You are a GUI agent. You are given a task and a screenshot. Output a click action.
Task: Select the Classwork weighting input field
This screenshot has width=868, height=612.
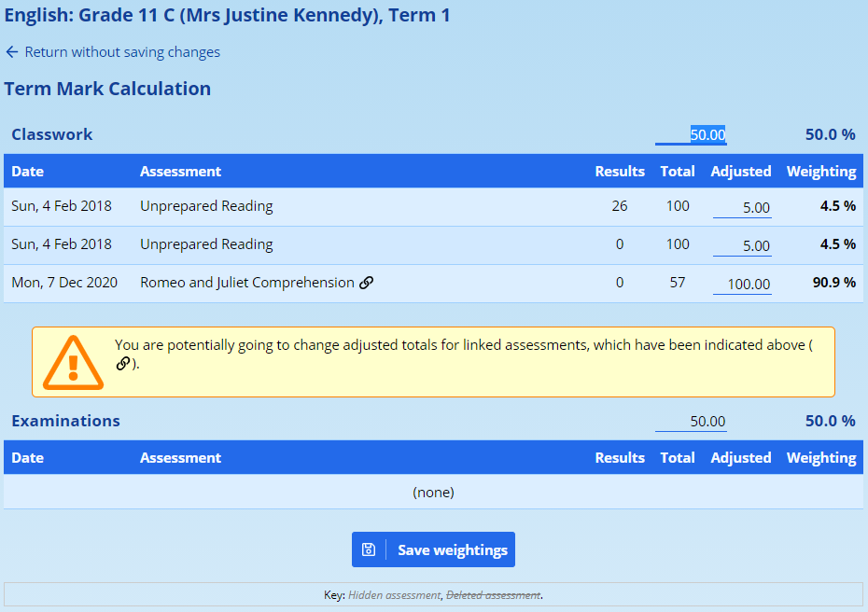coord(691,134)
